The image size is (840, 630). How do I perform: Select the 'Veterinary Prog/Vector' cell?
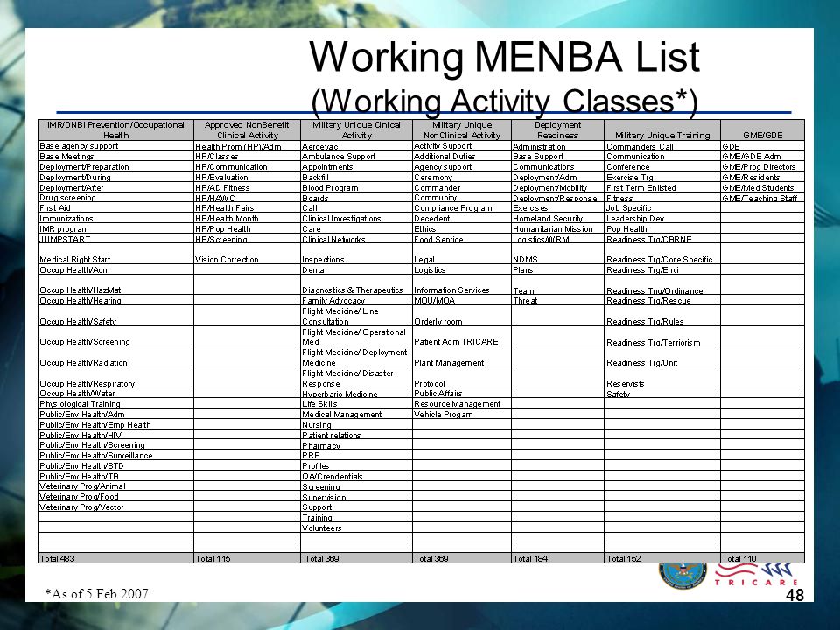115,507
